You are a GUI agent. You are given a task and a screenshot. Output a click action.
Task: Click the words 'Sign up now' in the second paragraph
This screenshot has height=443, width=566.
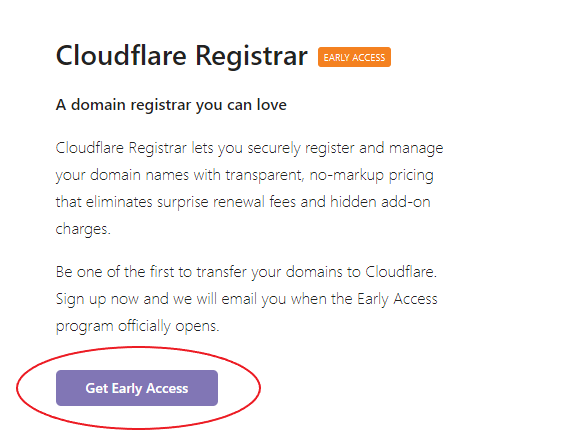(97, 299)
